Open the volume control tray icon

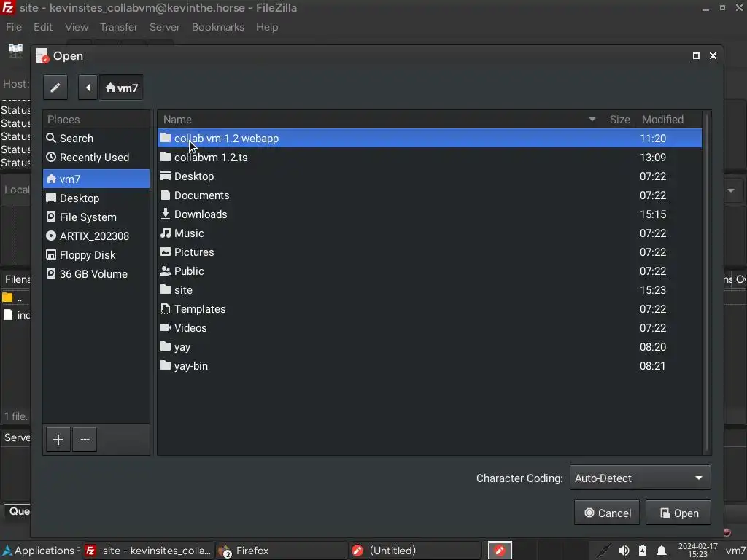623,551
